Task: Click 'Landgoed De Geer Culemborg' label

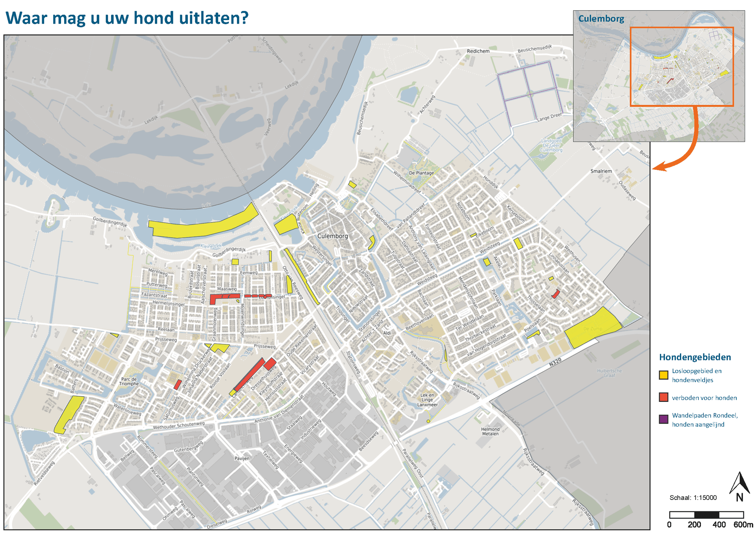Action: click(551, 145)
